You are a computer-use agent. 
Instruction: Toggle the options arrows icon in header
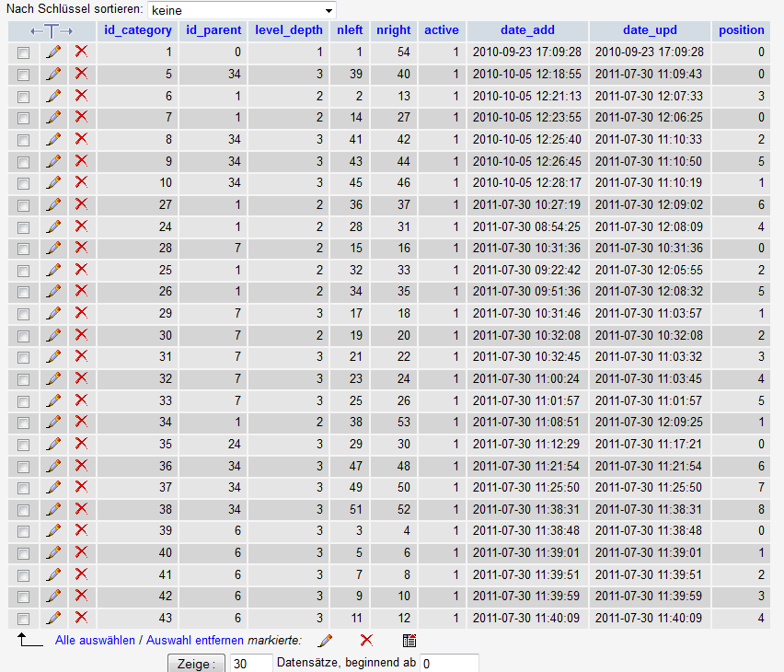[x=52, y=31]
